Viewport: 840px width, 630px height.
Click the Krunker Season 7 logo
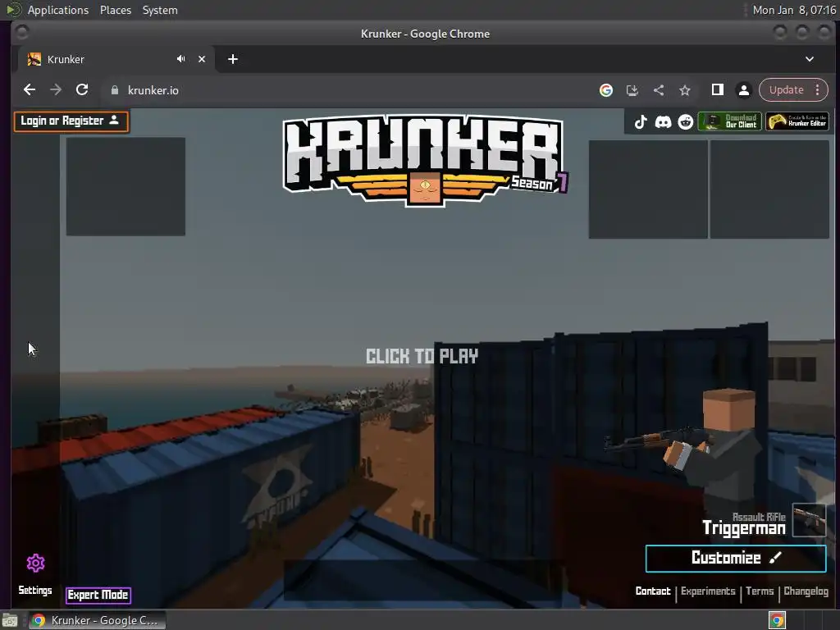pyautogui.click(x=426, y=162)
